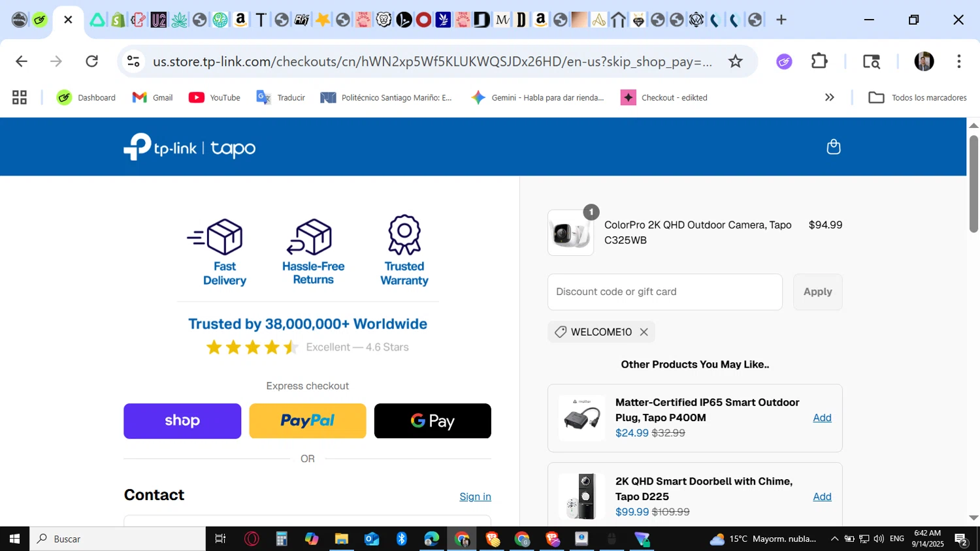
Task: Switch to the first Amazon tab
Action: pos(240,20)
